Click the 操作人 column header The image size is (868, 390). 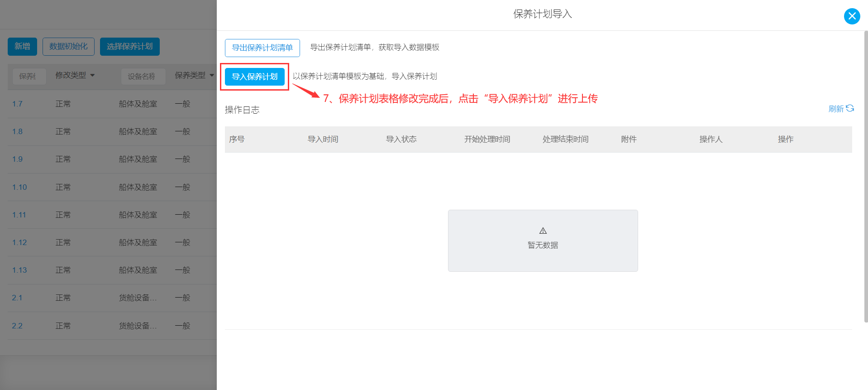711,140
